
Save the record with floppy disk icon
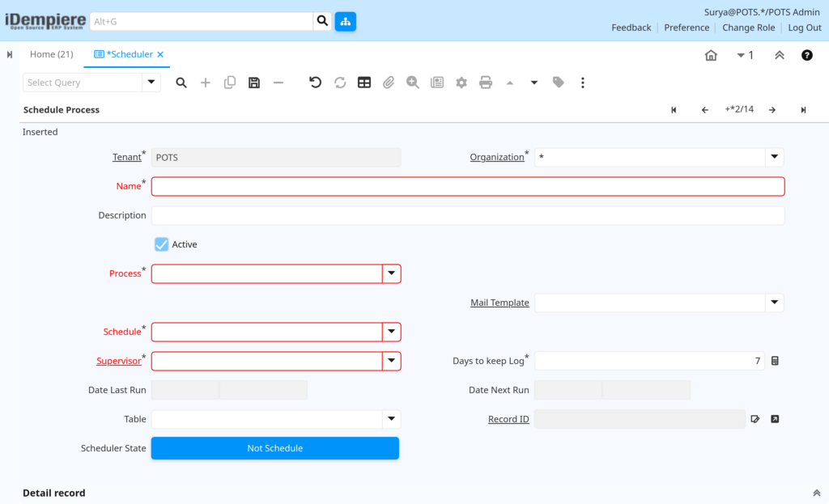pyautogui.click(x=254, y=83)
